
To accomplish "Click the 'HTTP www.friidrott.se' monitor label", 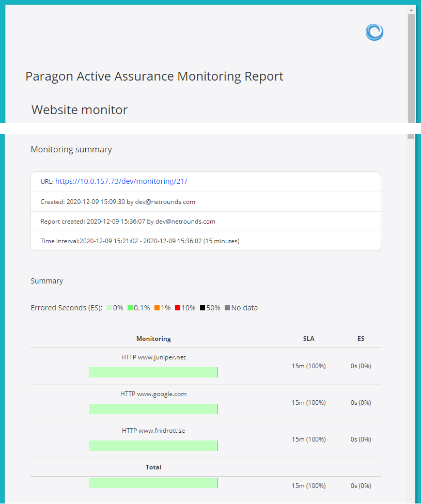I will [153, 431].
